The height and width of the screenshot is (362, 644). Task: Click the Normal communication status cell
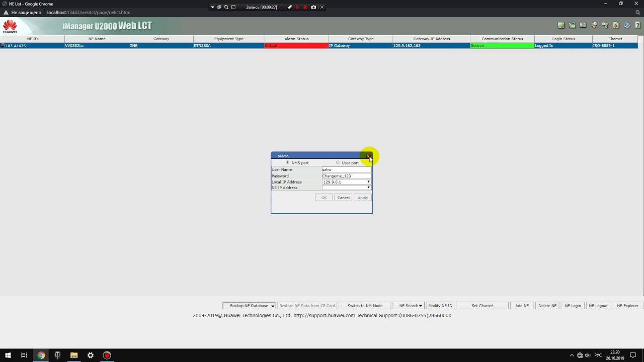click(x=502, y=46)
